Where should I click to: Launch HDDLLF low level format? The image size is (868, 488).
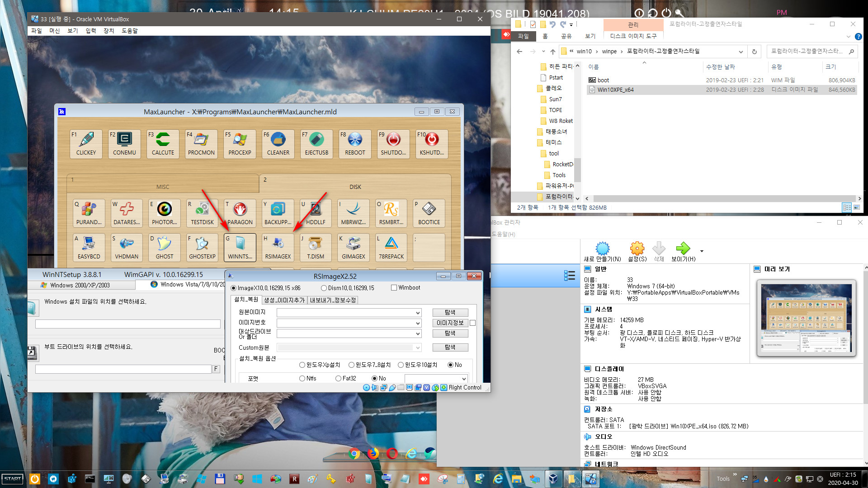pos(316,213)
